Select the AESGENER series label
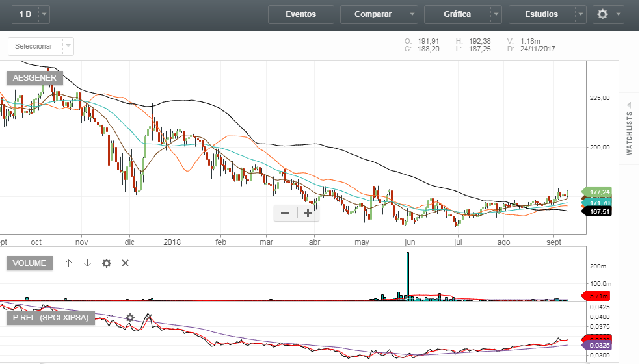 click(34, 78)
